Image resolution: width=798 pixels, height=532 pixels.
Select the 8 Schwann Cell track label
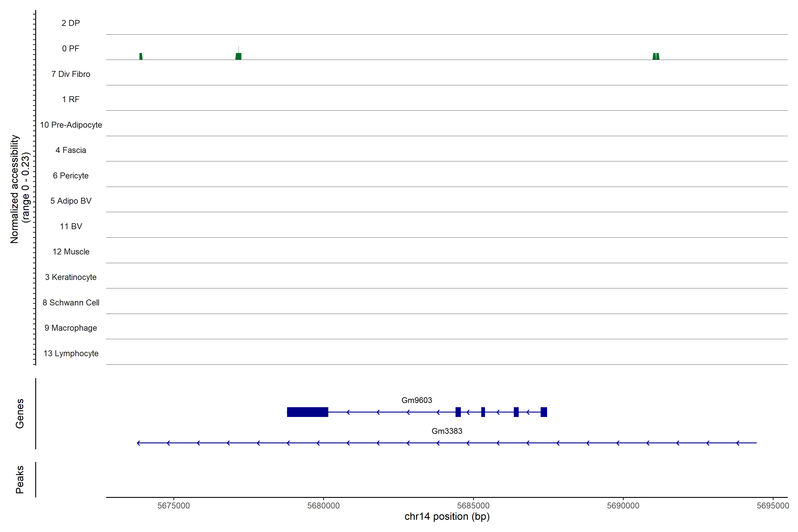pos(71,303)
